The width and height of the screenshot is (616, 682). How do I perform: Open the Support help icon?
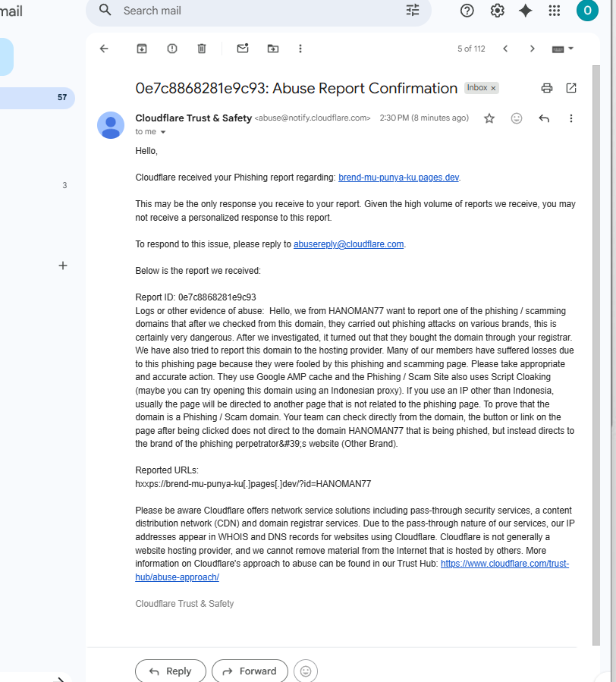pyautogui.click(x=467, y=11)
